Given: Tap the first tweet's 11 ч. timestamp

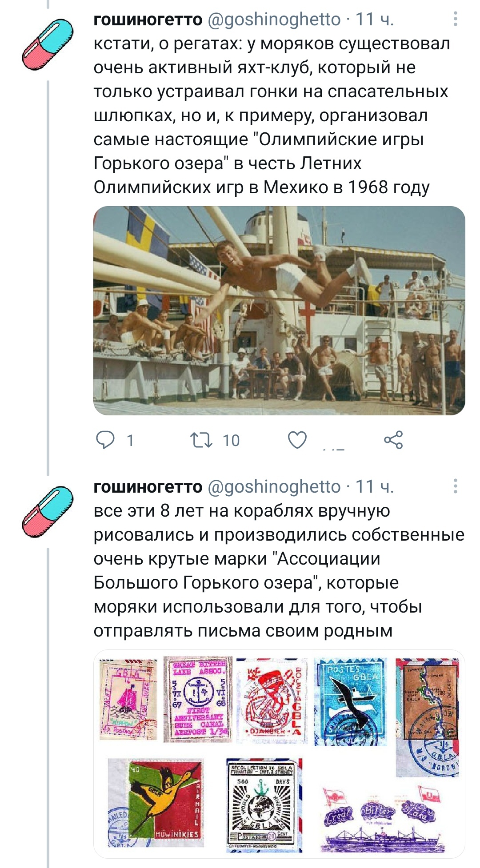Looking at the screenshot, I should pos(375,19).
